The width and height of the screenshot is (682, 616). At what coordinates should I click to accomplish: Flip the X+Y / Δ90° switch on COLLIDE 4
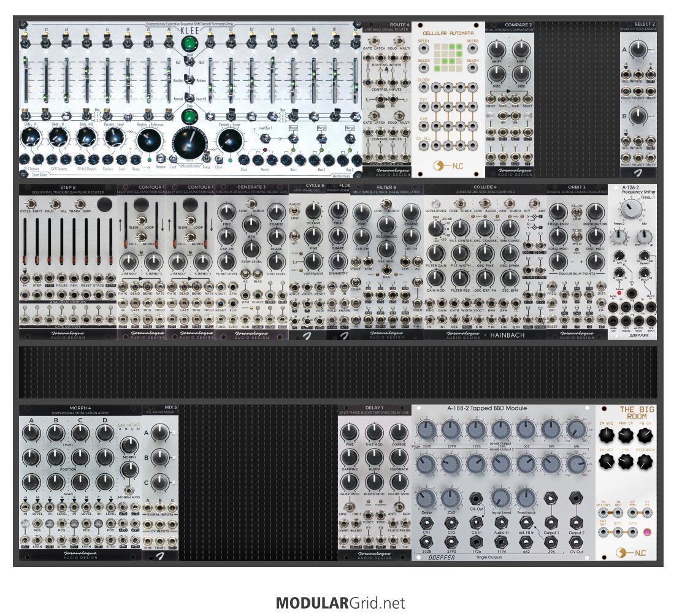535,204
